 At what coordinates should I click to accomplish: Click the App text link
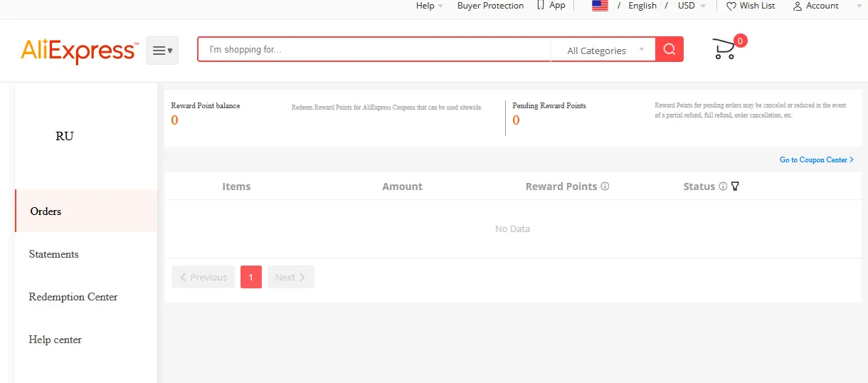pyautogui.click(x=557, y=5)
